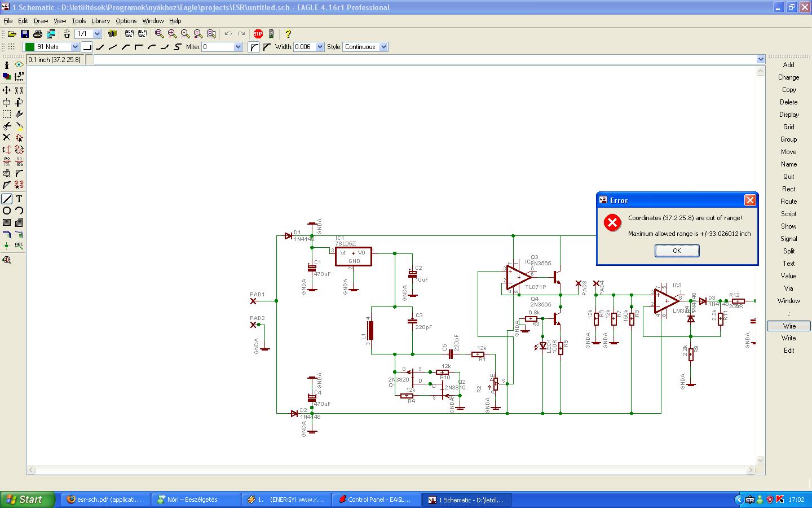Select the freehand S-curve bend style
812x508 pixels.
tap(178, 47)
